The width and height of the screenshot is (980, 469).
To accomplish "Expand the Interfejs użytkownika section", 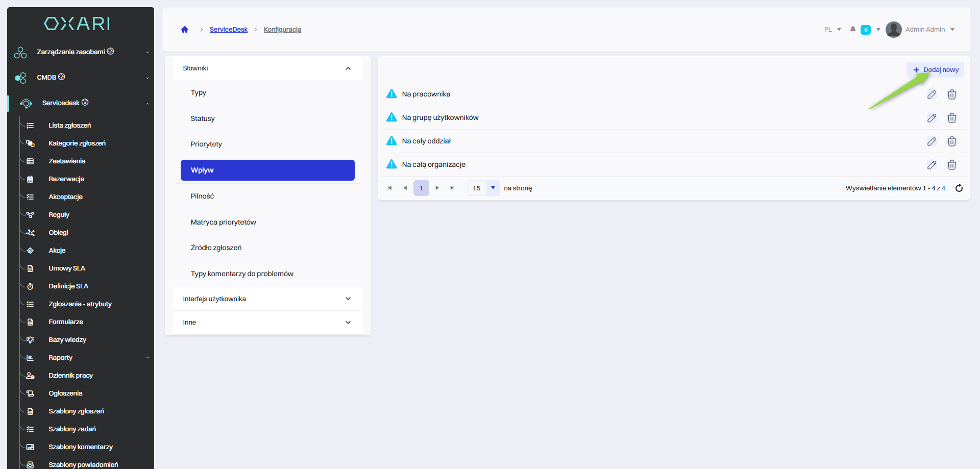I will 348,299.
